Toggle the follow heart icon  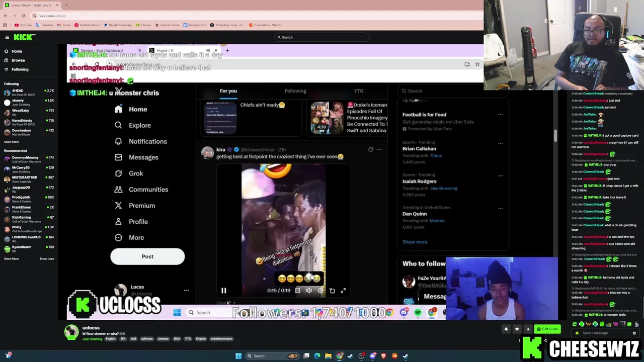point(517,329)
